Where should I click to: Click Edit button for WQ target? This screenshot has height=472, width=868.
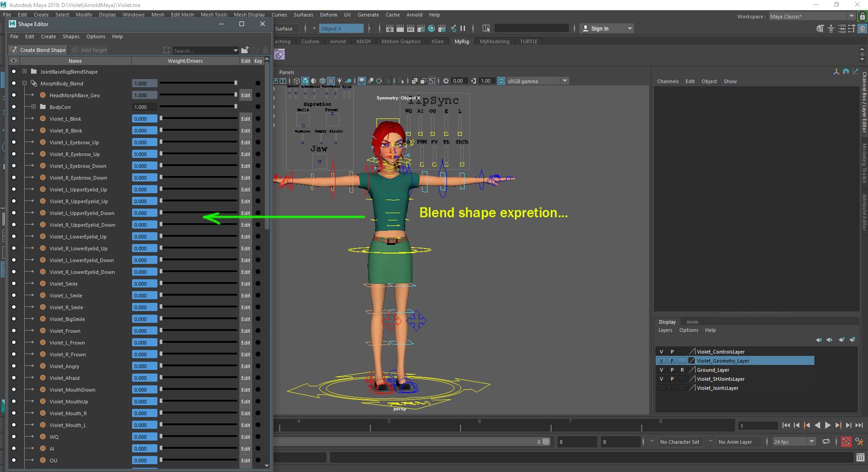[245, 437]
